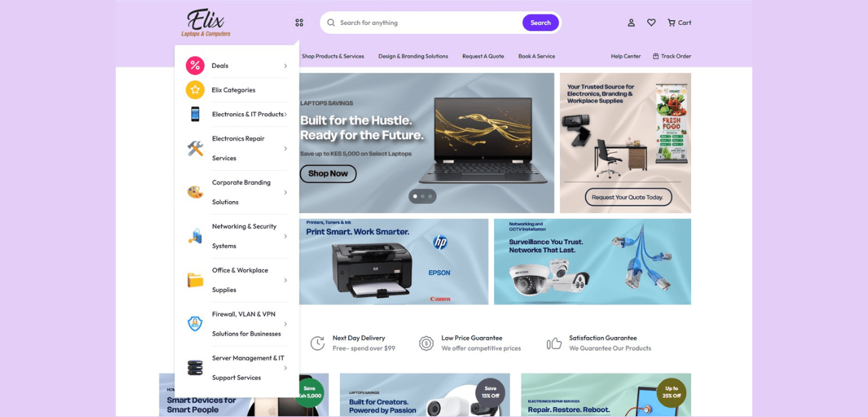This screenshot has height=417, width=868.
Task: Open the Deals percent icon in the menu
Action: (194, 65)
